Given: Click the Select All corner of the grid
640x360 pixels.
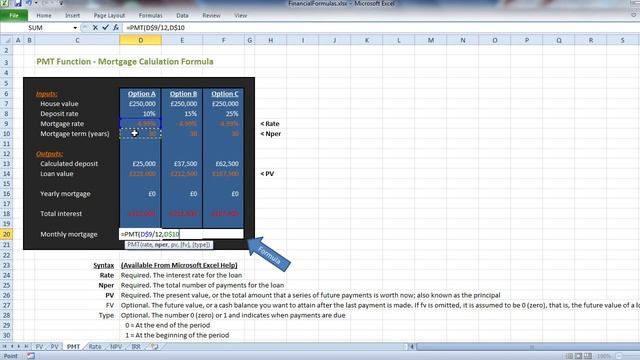Looking at the screenshot, I should point(7,40).
